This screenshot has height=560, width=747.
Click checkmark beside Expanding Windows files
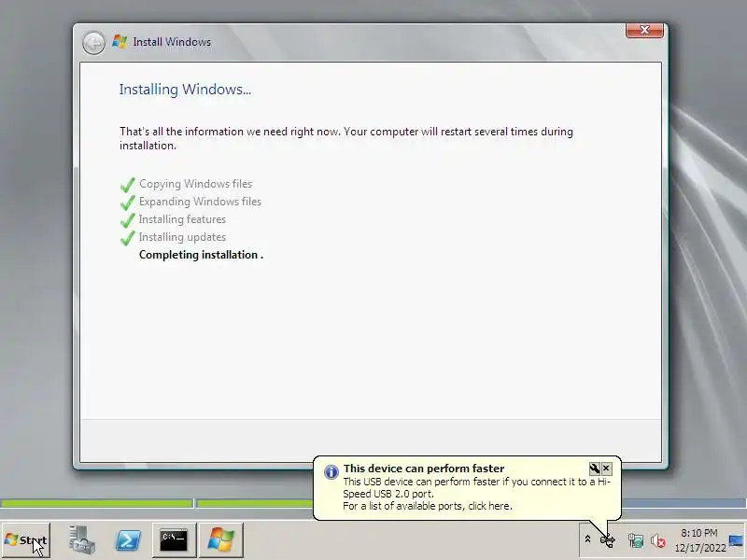click(128, 203)
